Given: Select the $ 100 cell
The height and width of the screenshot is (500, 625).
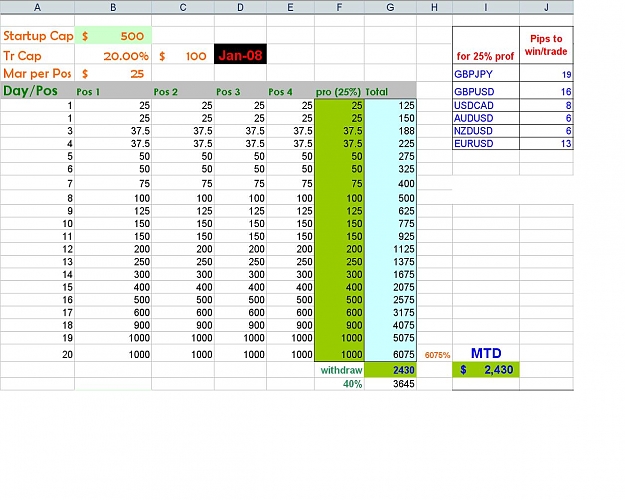Looking at the screenshot, I should [183, 55].
